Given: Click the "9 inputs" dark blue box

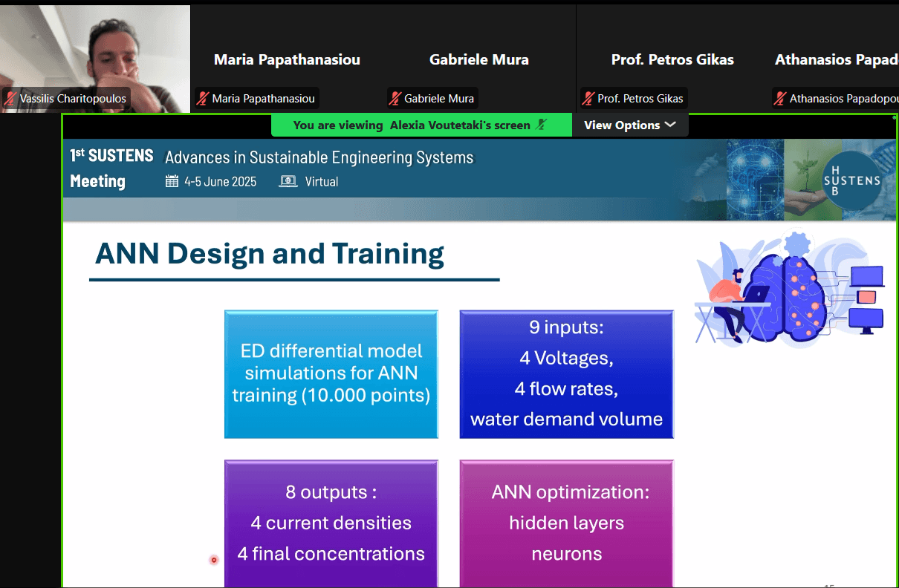Looking at the screenshot, I should point(566,374).
